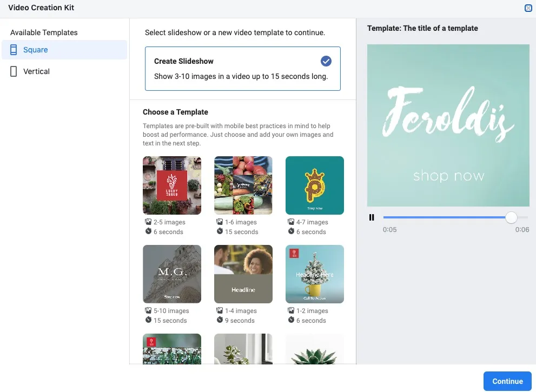Choose the Headline smiling woman template
Screen dimensions: 536x392
coord(243,274)
